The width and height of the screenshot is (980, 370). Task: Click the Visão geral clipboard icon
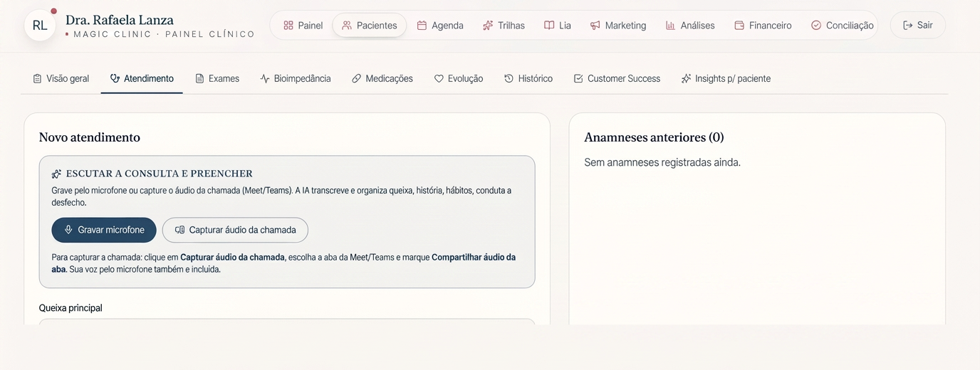[x=37, y=79]
